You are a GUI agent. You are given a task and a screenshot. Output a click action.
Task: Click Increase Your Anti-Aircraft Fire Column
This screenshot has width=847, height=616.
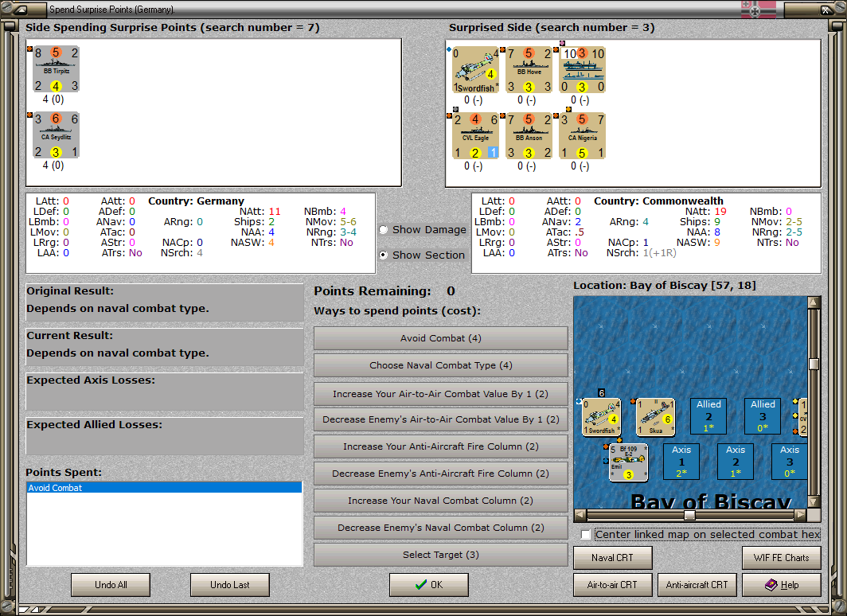click(441, 446)
